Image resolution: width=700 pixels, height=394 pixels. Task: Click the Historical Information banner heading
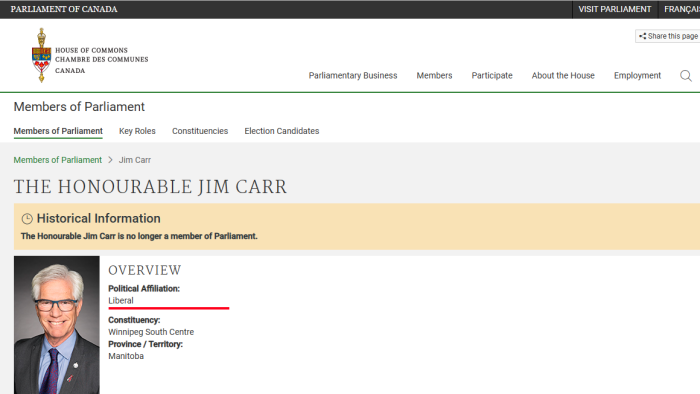[99, 218]
